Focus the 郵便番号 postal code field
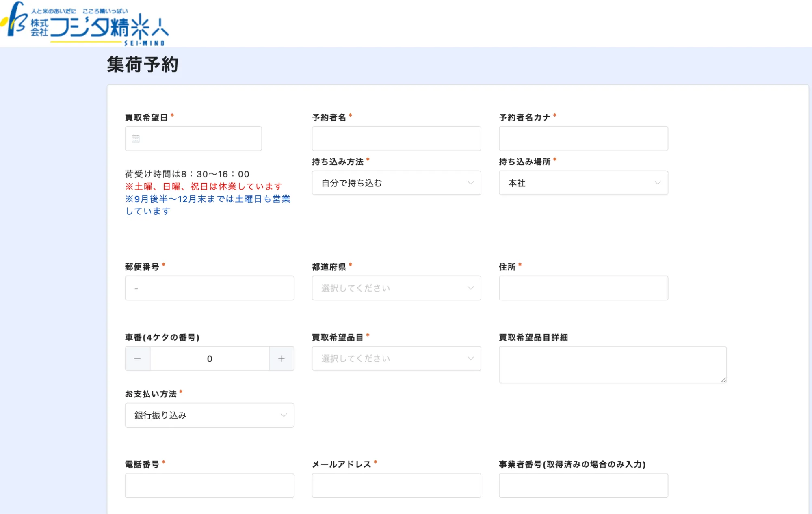 tap(209, 288)
